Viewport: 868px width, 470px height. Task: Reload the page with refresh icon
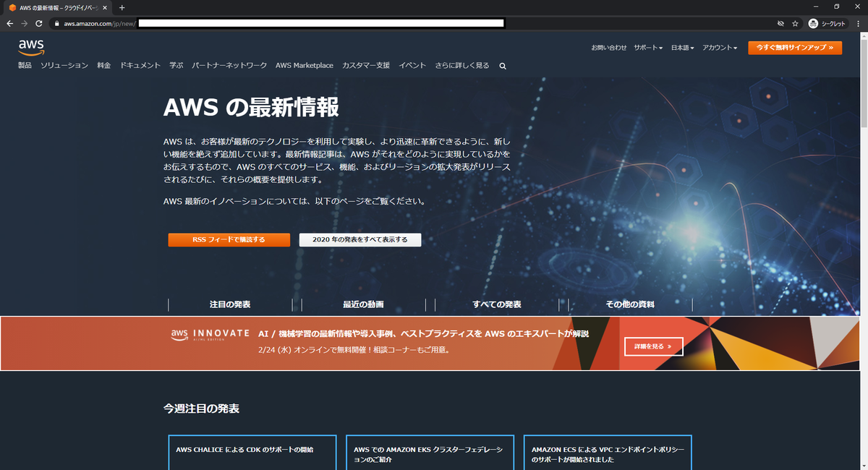pyautogui.click(x=39, y=23)
